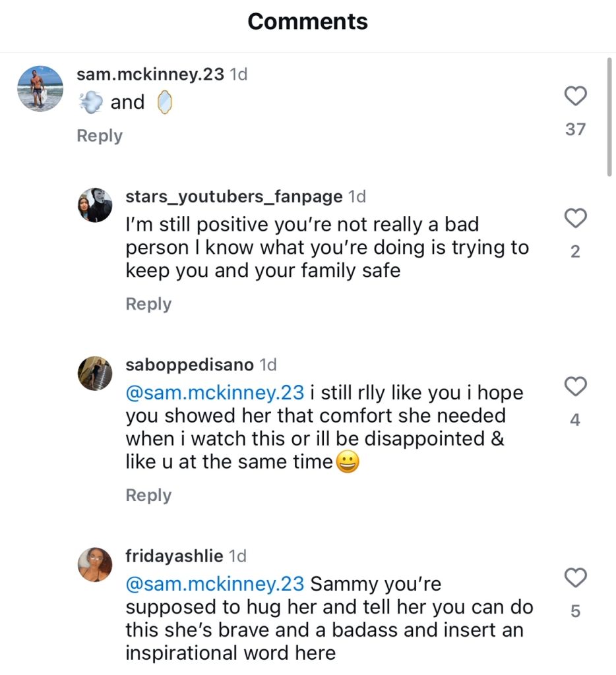Reply to sam.mckinney.23's comment
Viewport: 616px width, 675px height.
pos(100,136)
